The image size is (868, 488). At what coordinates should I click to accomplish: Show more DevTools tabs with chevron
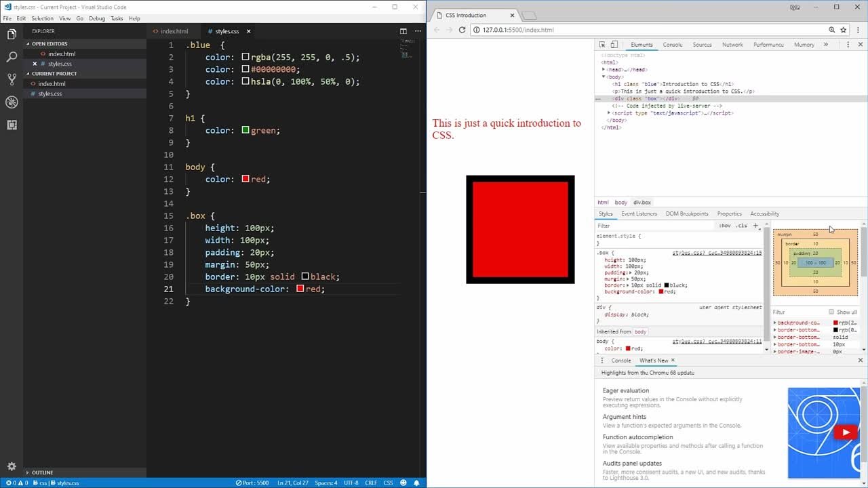point(825,45)
